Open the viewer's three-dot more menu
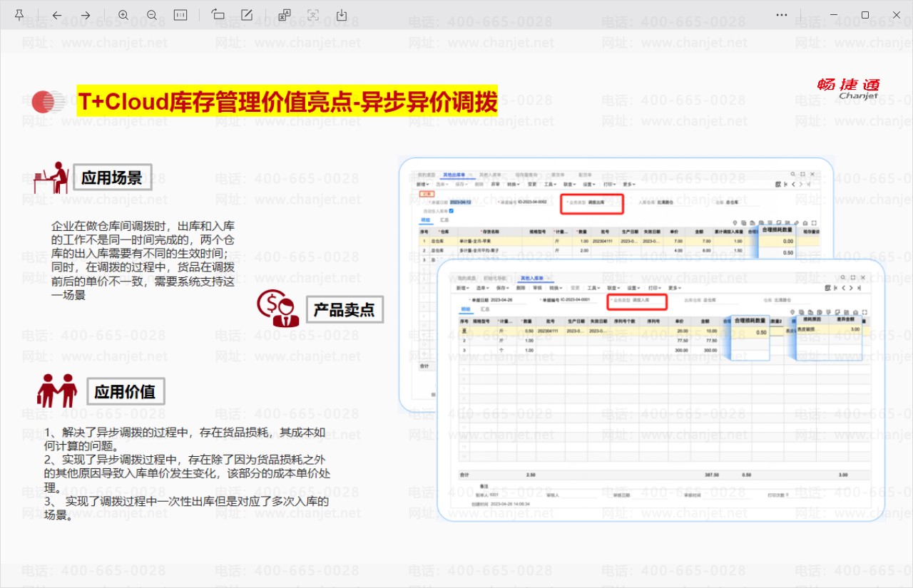This screenshot has width=913, height=588. (782, 15)
